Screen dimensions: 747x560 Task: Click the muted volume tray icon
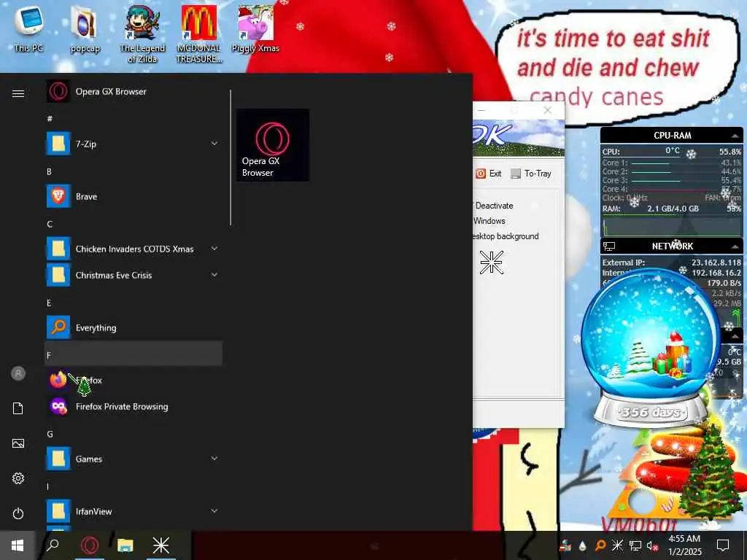click(652, 545)
